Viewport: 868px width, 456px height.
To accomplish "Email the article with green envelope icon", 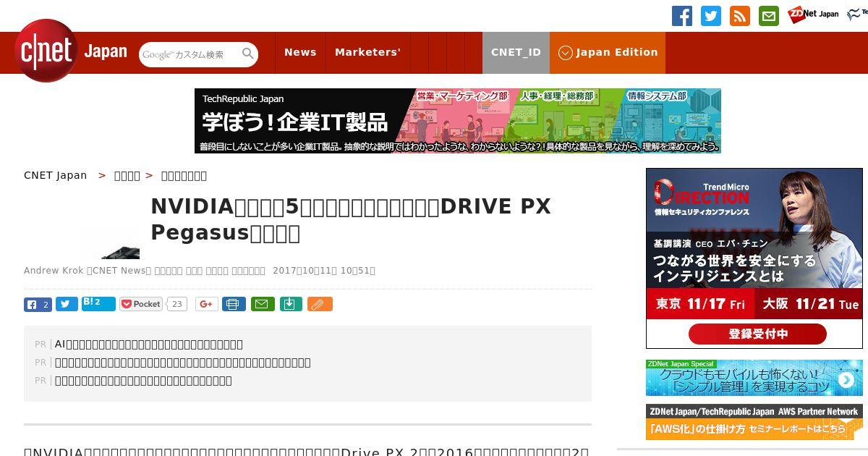I will 263,304.
